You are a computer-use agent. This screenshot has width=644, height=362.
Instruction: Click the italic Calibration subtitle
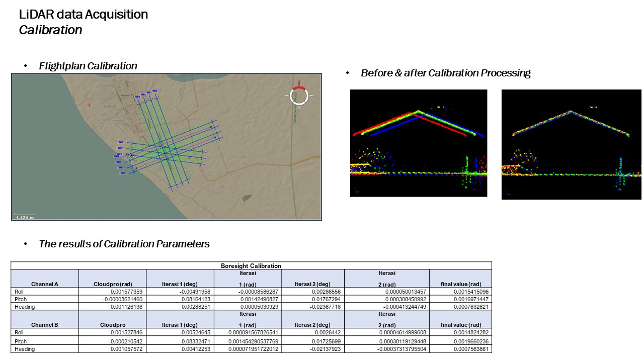(51, 30)
